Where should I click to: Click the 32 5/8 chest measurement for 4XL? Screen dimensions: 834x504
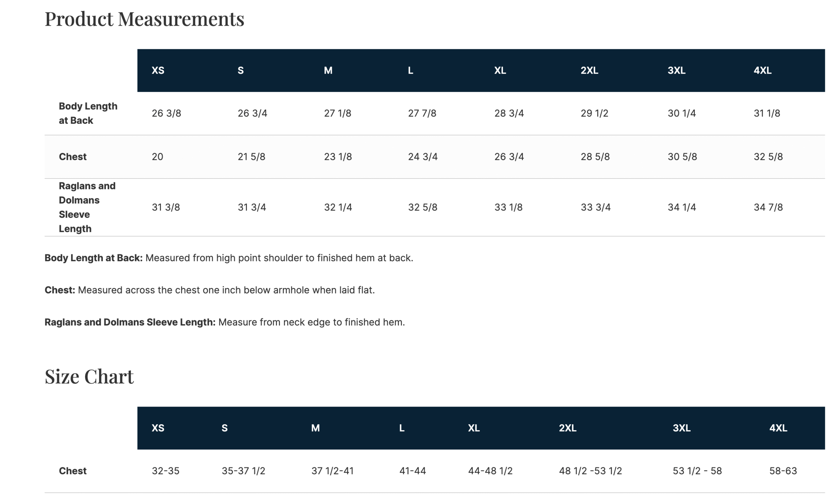point(768,157)
